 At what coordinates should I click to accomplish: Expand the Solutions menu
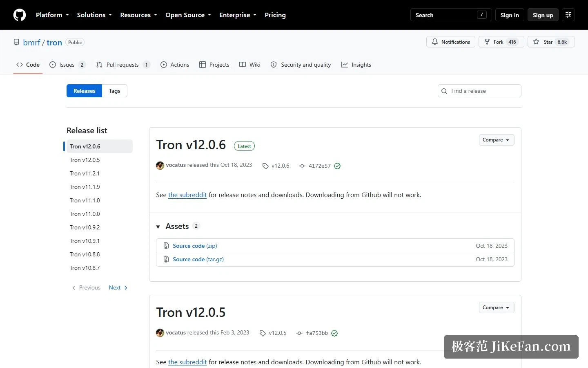coord(94,15)
